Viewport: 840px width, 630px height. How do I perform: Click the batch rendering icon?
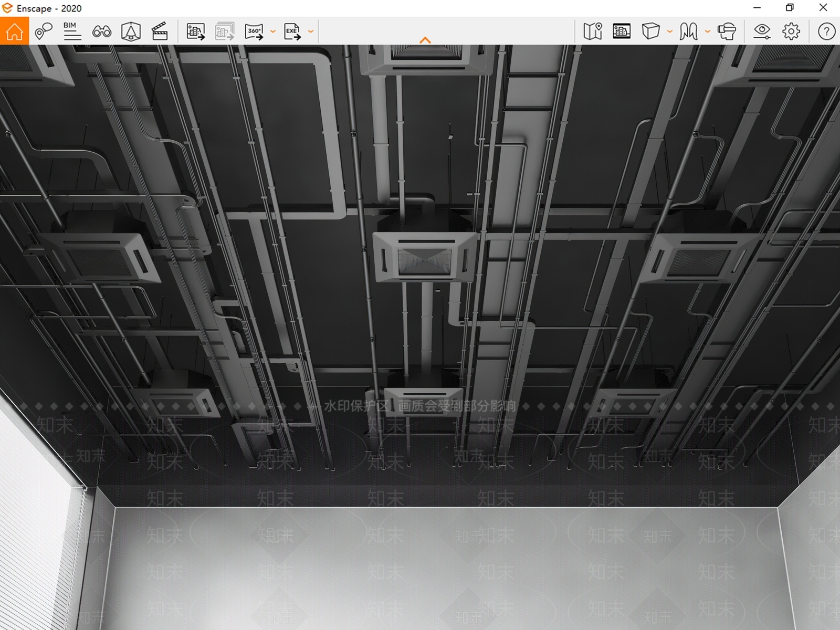pyautogui.click(x=225, y=31)
